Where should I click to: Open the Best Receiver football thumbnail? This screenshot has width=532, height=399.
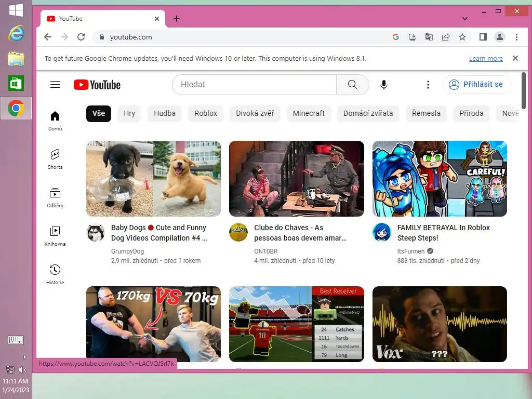(297, 324)
